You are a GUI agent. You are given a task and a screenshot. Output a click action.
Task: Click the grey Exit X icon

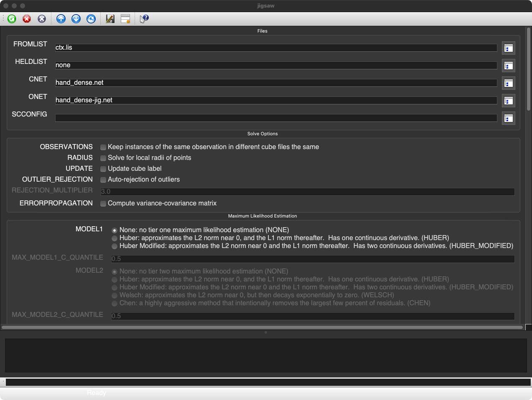click(42, 19)
